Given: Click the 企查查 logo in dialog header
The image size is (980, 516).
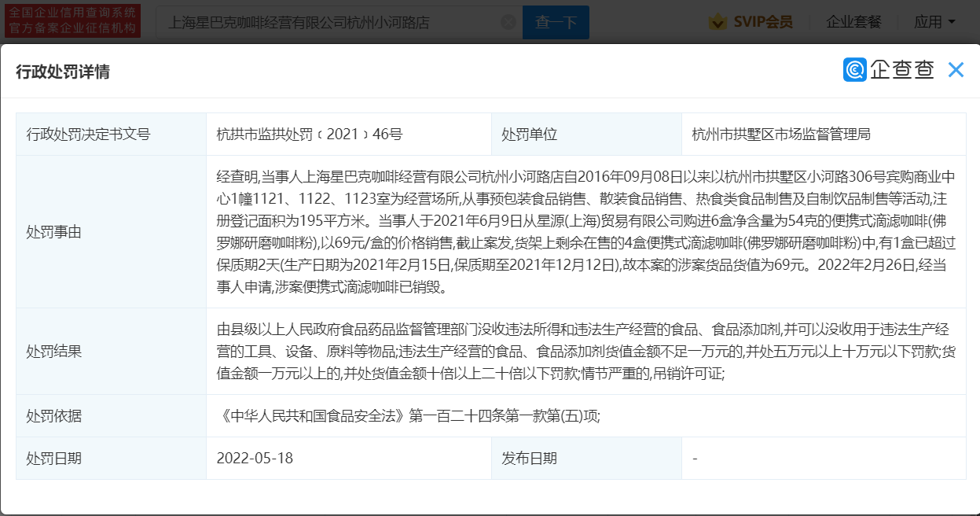Looking at the screenshot, I should point(889,70).
